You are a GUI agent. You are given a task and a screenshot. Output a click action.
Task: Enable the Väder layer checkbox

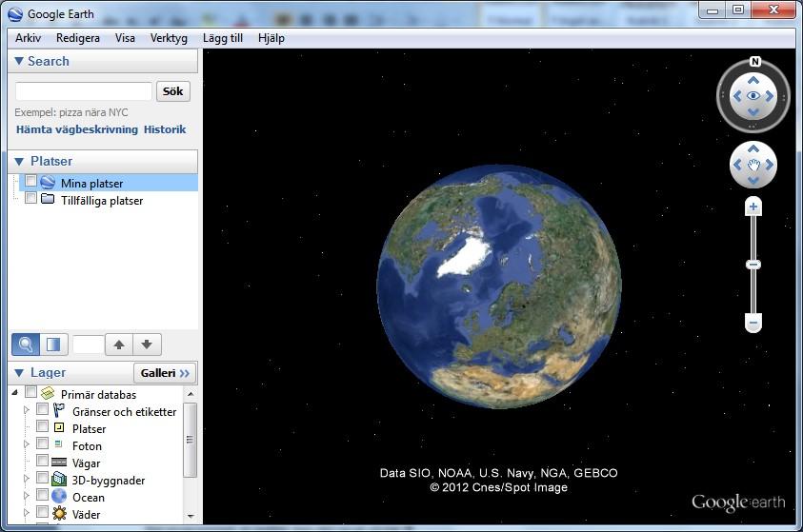pyautogui.click(x=43, y=512)
